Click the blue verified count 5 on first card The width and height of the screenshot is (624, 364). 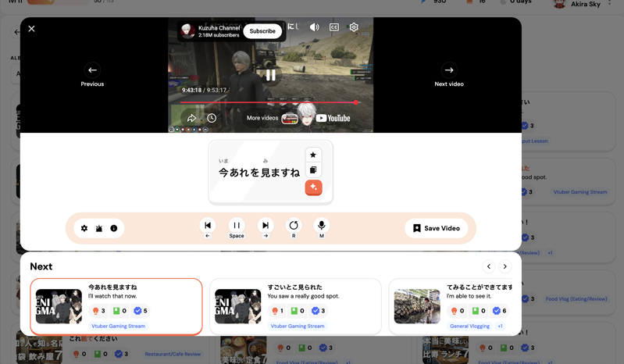[x=141, y=311]
